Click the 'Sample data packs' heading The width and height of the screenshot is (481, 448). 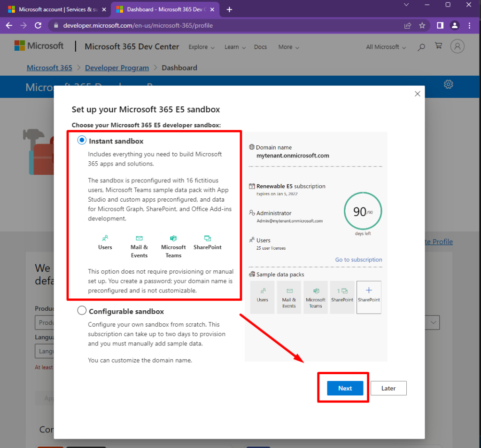pos(280,275)
